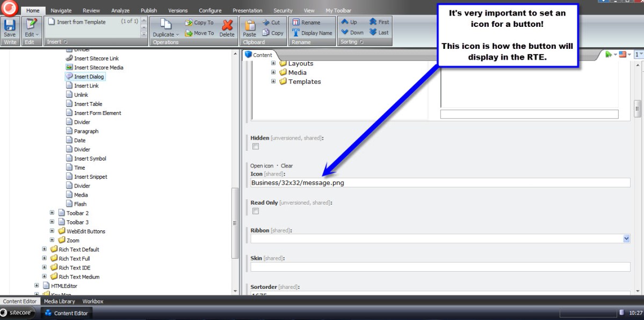
Task: Click the Icon path text field
Action: pyautogui.click(x=439, y=183)
